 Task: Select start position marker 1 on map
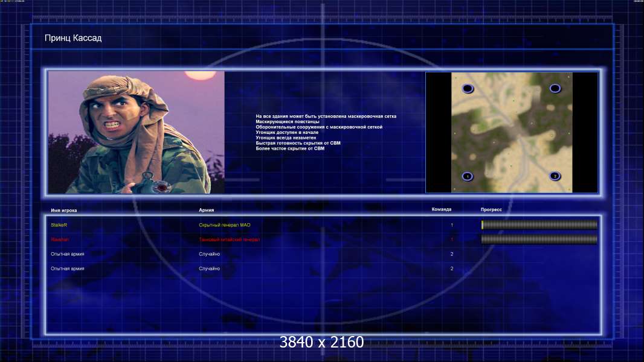468,176
